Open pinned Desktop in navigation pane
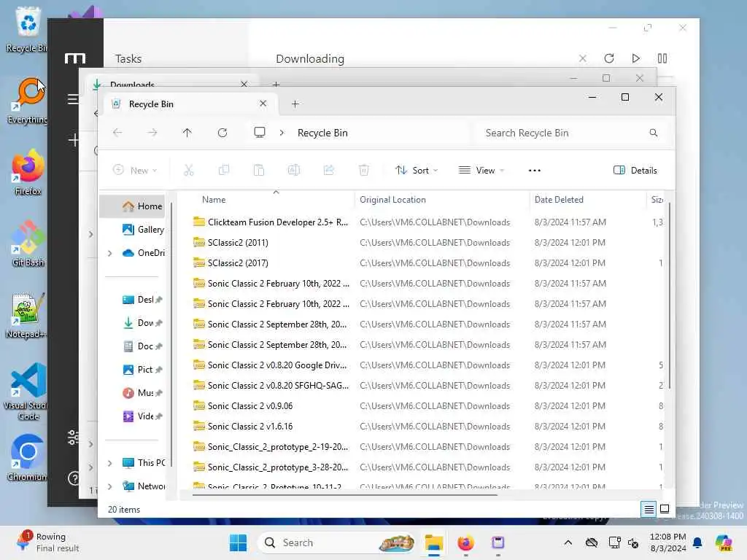The image size is (747, 560). [142, 300]
